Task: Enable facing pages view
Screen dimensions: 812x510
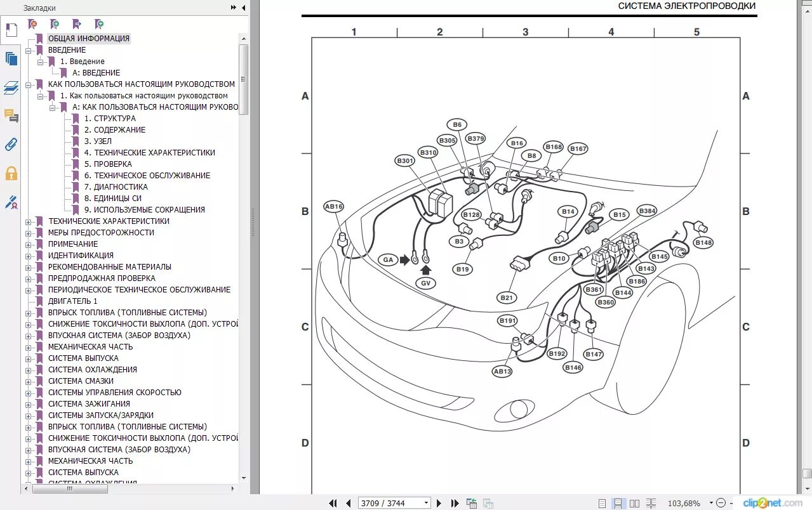Action: (x=635, y=503)
